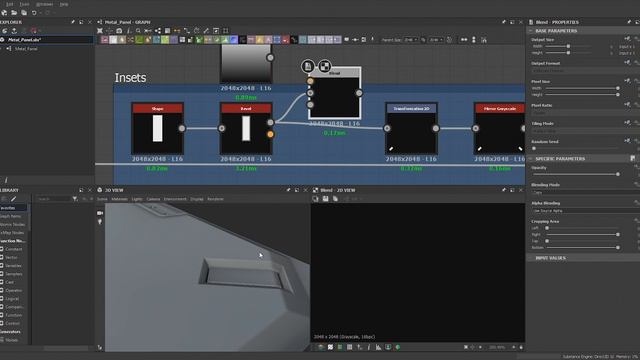The width and height of the screenshot is (640, 360).
Task: Click the light bulb icon in the 3D View
Action: (100, 222)
